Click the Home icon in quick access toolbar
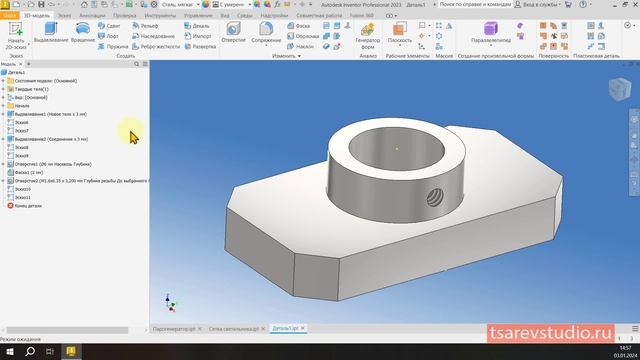The width and height of the screenshot is (640, 360). (84, 4)
